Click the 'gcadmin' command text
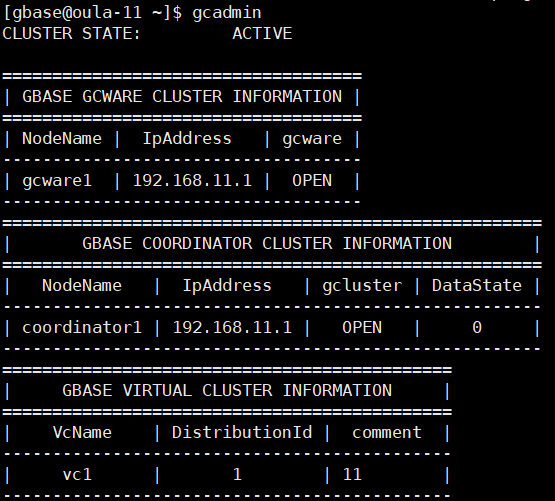 coord(227,13)
